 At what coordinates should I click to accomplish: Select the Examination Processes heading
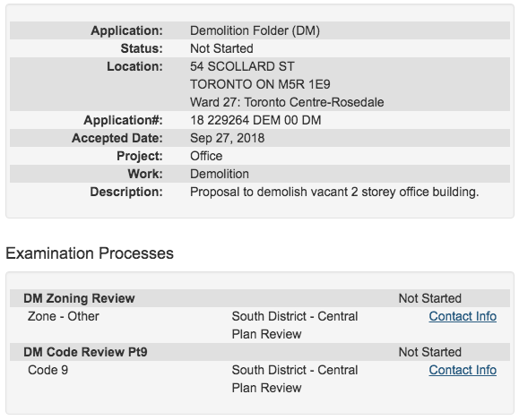click(x=90, y=253)
